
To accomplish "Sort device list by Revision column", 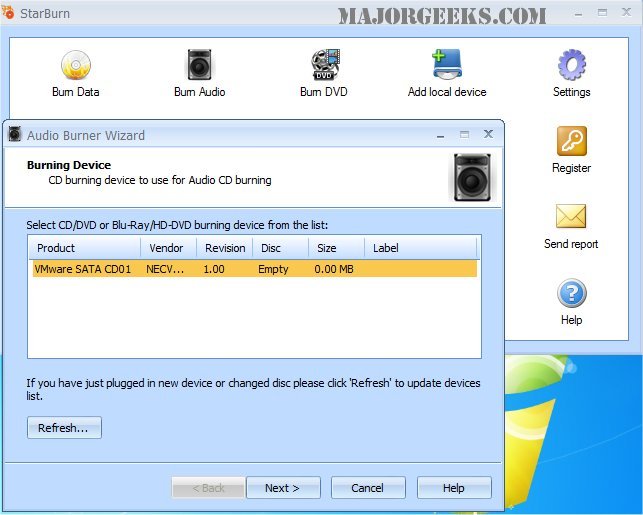I will (225, 248).
